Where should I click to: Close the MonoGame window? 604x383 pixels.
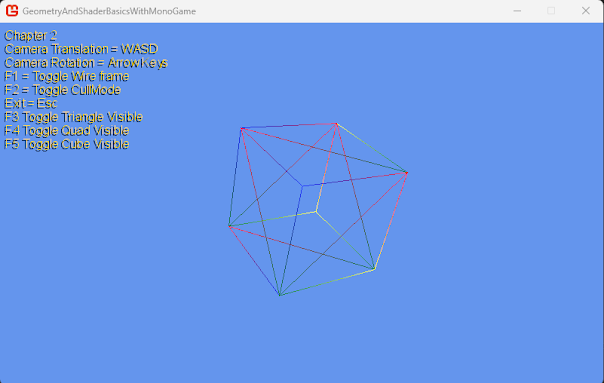(x=586, y=11)
